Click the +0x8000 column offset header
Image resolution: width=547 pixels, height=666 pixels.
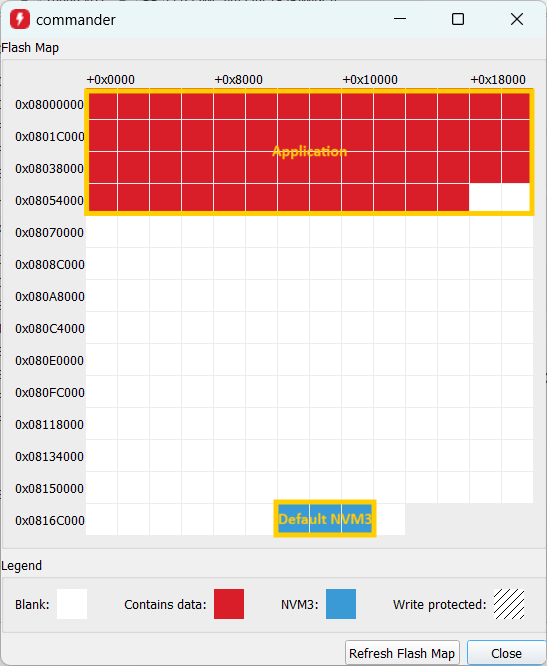pos(238,80)
